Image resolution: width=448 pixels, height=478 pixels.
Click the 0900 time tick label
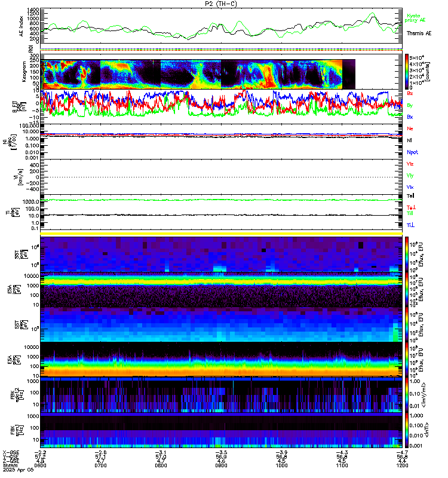pos(221,465)
